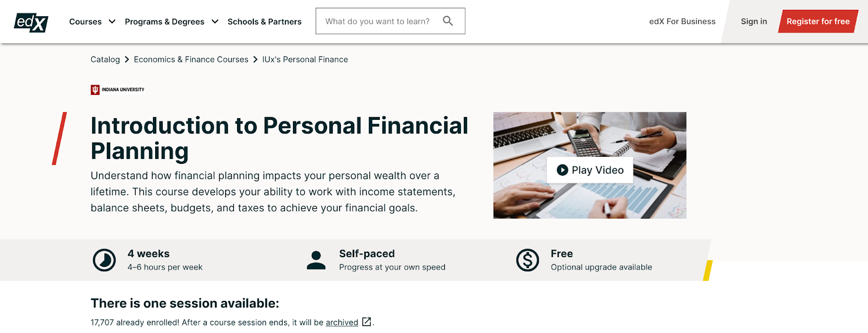
Task: Click the Sign in link
Action: coord(754,21)
